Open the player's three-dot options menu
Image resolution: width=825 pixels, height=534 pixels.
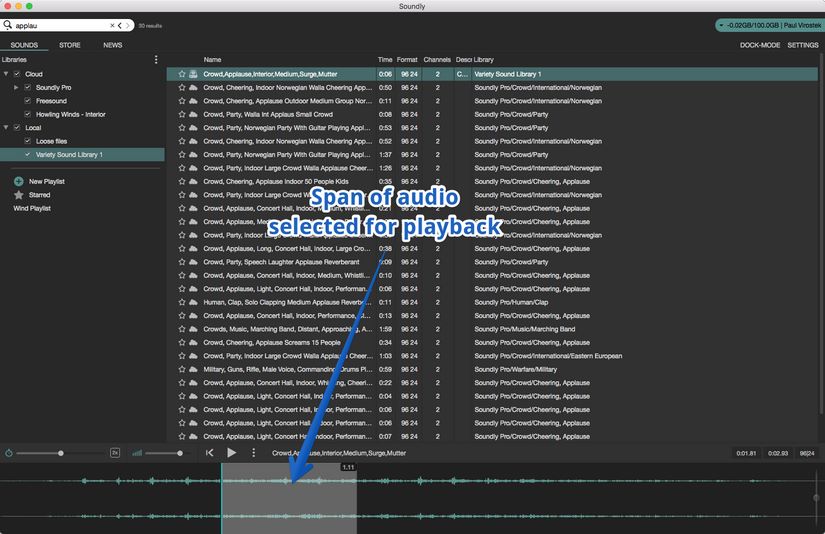point(254,453)
